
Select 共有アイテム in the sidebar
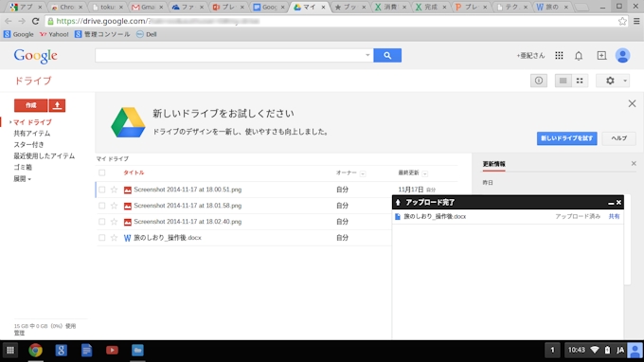[x=32, y=134]
